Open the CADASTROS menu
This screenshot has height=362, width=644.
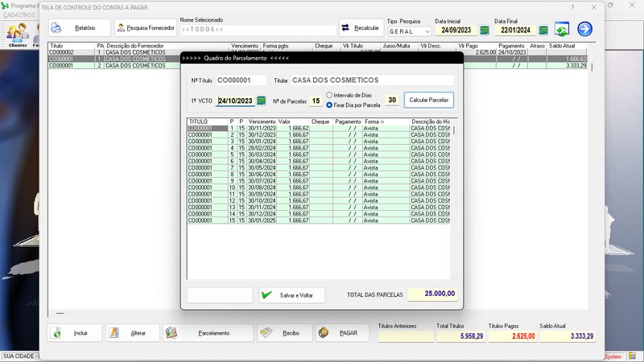[x=19, y=15]
